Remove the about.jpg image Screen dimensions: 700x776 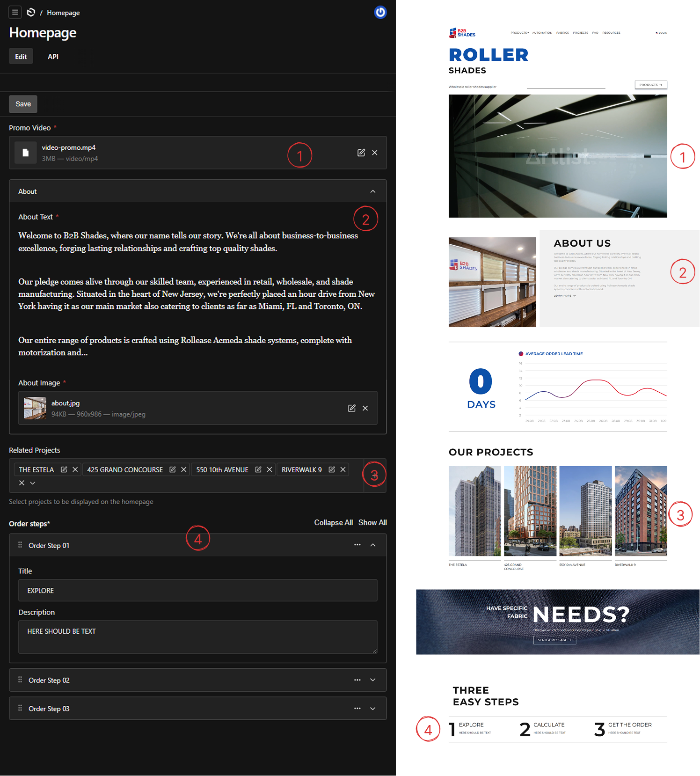click(365, 408)
